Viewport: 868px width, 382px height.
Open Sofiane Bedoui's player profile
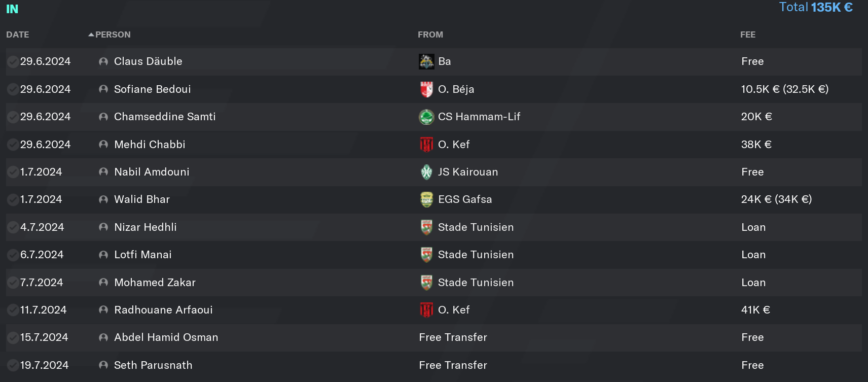(153, 89)
